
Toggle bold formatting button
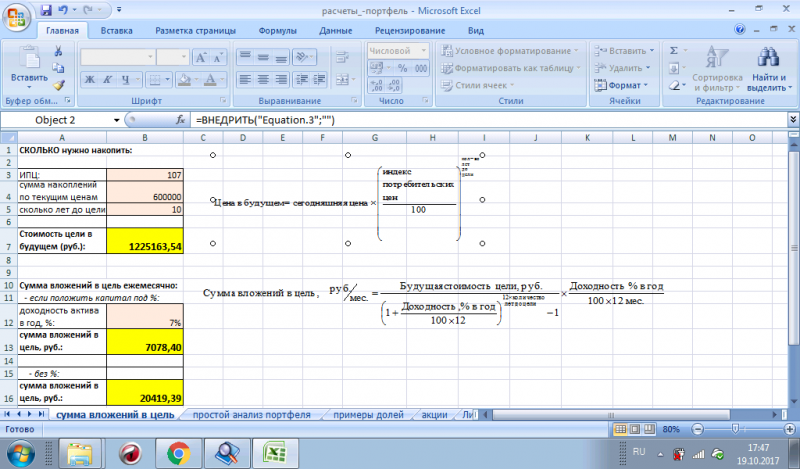(89, 80)
